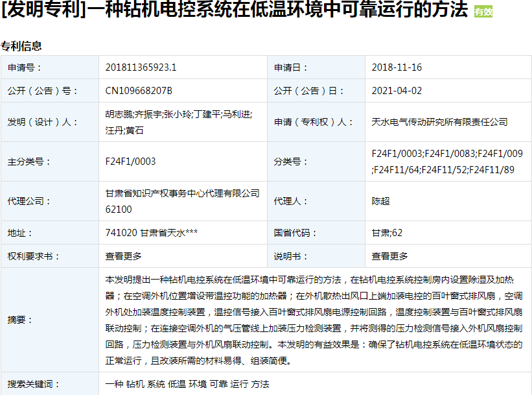Screen dimensions: 532x395
Task: Click the publication date 2021-04-02
Action: [397, 91]
